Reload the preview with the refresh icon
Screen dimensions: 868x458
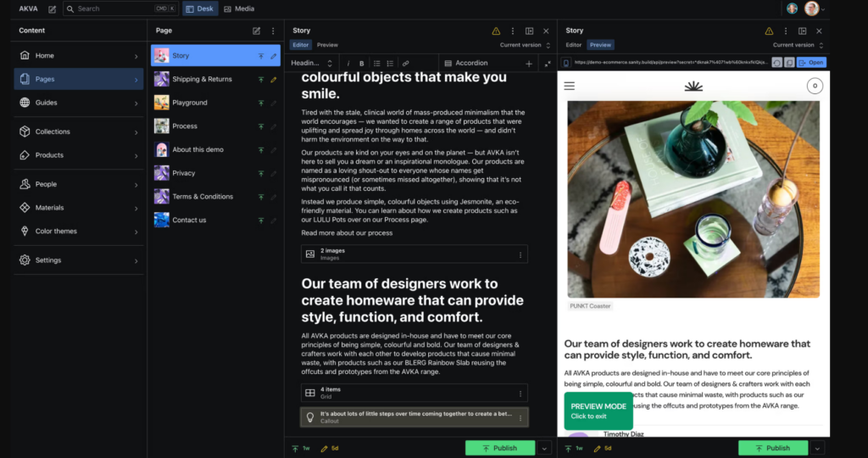(x=776, y=63)
